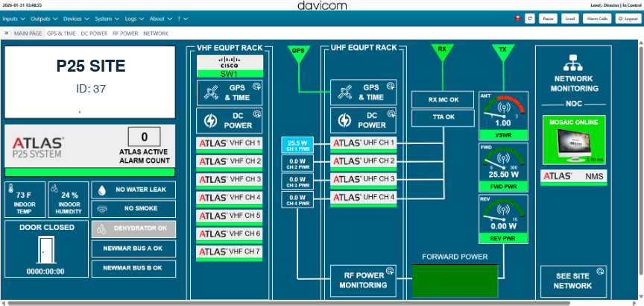Click the smoke detector icon

tap(102, 208)
